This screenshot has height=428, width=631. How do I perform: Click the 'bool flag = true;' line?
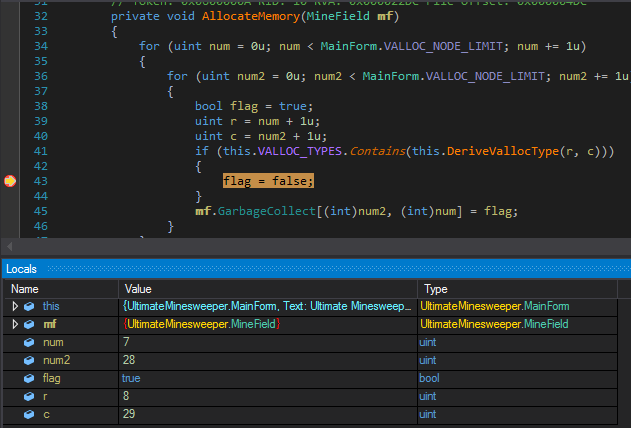click(254, 106)
